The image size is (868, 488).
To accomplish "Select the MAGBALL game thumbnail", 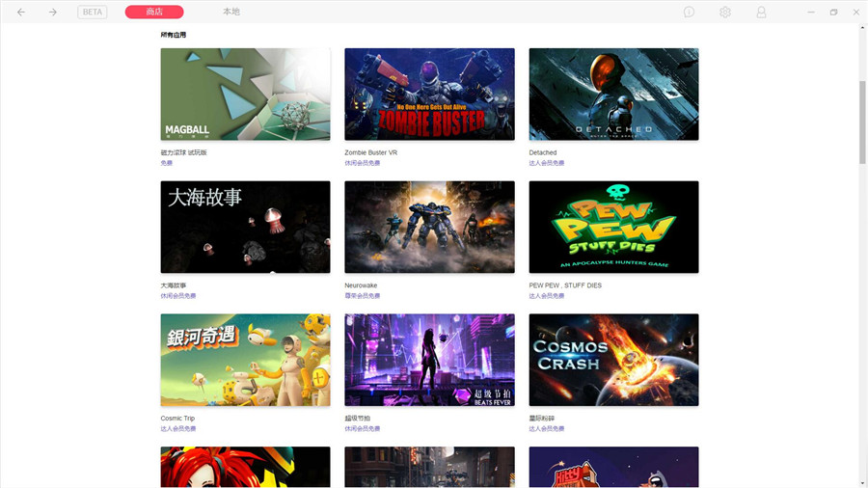I will click(245, 95).
